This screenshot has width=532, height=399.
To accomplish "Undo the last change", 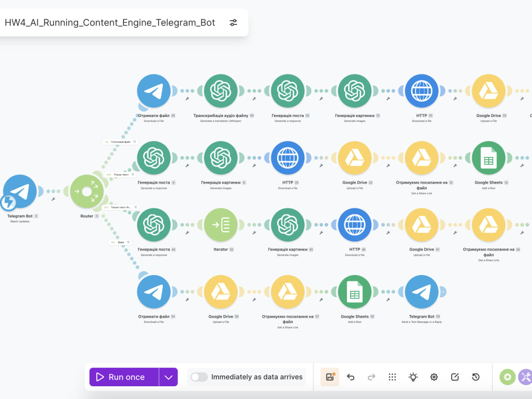I will pyautogui.click(x=351, y=377).
